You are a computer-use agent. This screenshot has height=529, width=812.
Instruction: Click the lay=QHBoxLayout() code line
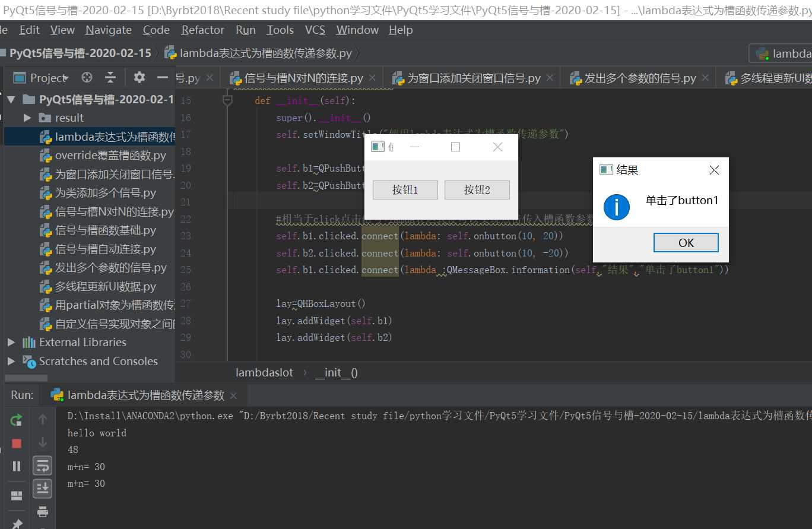click(x=321, y=303)
